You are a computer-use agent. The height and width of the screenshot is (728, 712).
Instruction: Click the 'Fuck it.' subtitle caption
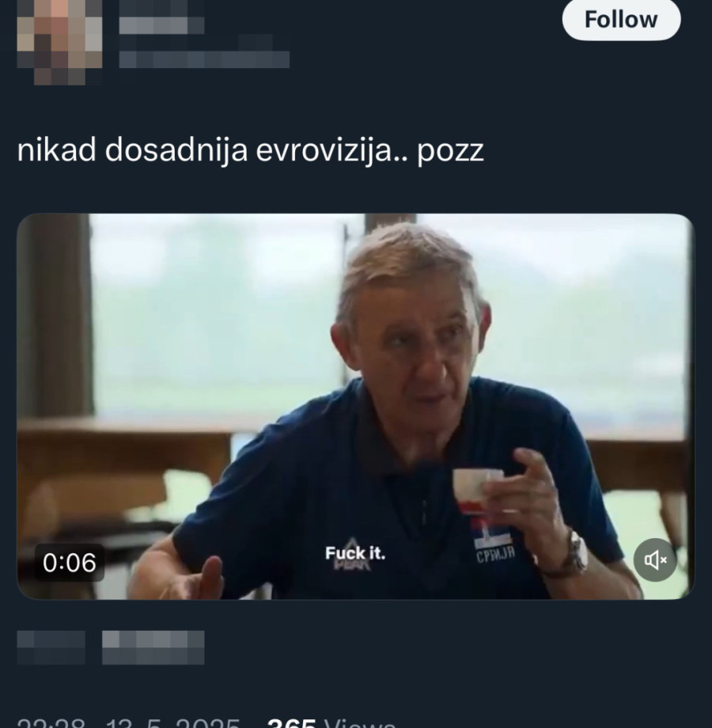coord(355,553)
